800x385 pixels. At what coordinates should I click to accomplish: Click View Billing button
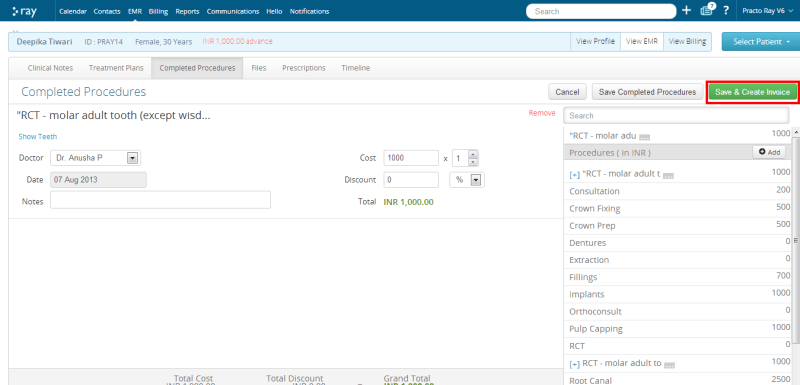[x=687, y=42]
